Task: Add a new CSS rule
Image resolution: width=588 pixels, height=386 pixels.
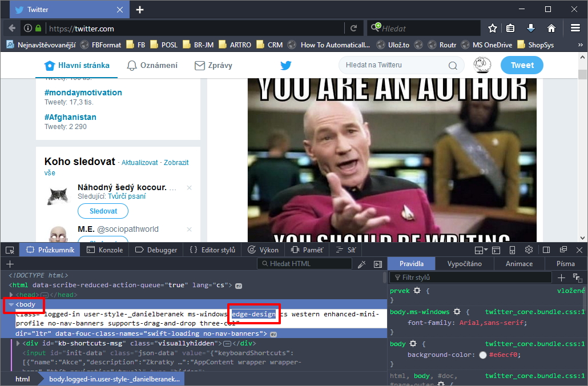Action: click(561, 278)
